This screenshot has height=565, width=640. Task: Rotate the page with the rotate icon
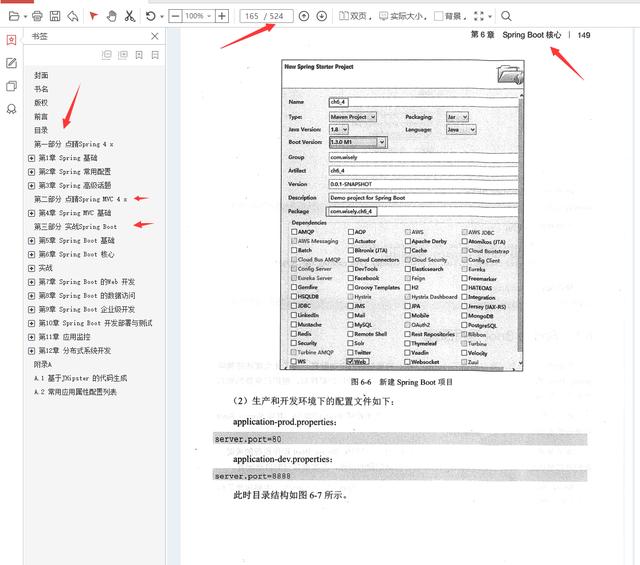(151, 16)
